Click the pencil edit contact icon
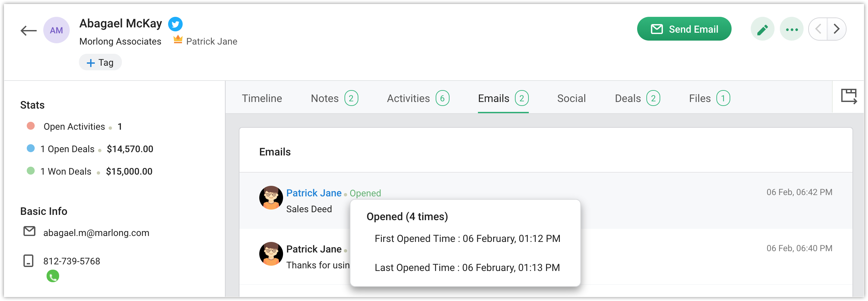Image resolution: width=868 pixels, height=301 pixels. (762, 29)
